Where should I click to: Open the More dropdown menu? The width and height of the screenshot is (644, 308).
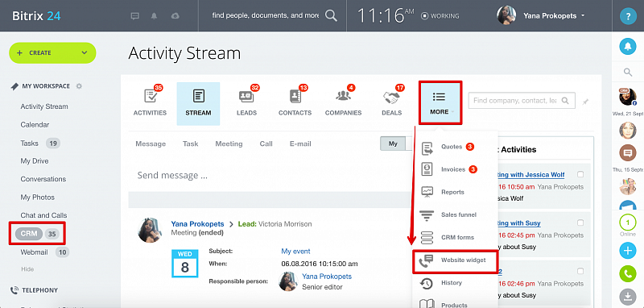pos(440,102)
